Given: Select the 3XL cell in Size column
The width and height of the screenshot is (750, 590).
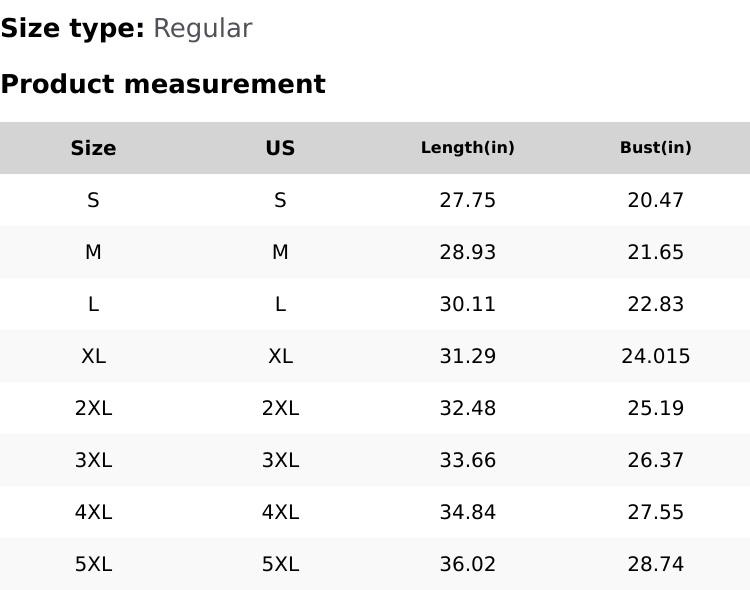Looking at the screenshot, I should 93,460.
